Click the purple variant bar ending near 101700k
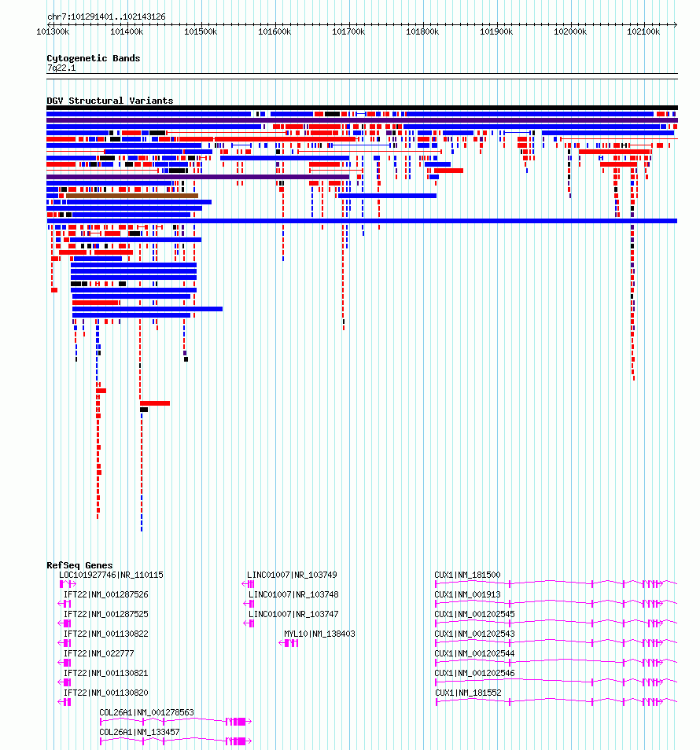 click(x=197, y=177)
